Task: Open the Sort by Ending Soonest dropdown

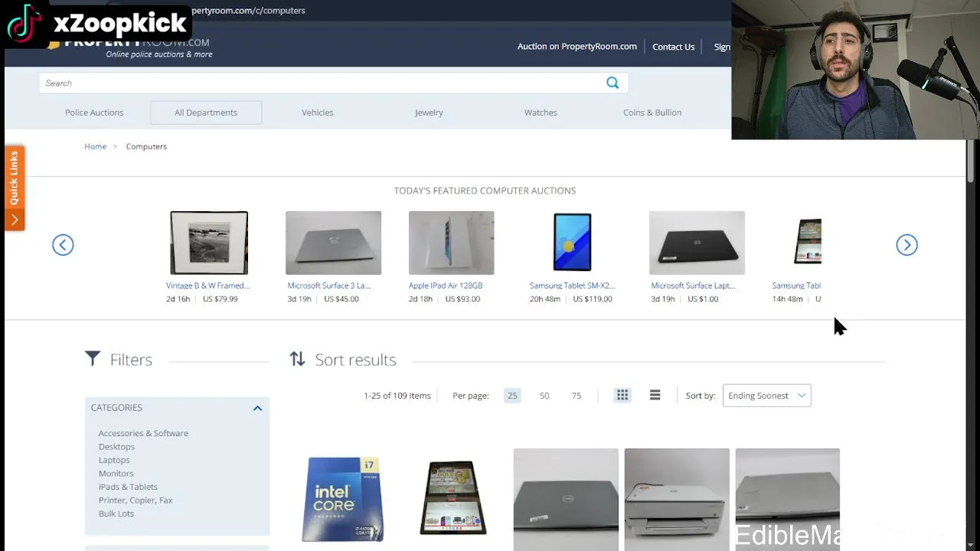Action: 766,396
